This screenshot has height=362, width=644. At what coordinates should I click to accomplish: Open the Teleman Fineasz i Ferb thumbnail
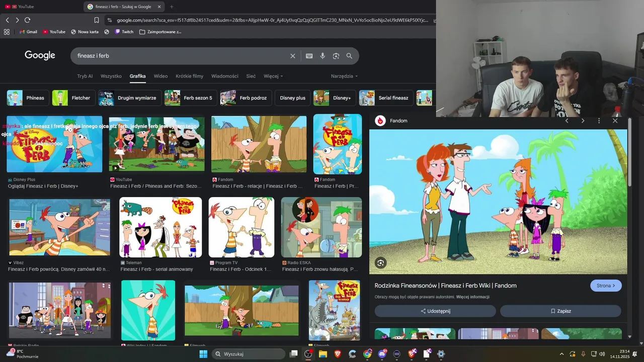pos(160,227)
